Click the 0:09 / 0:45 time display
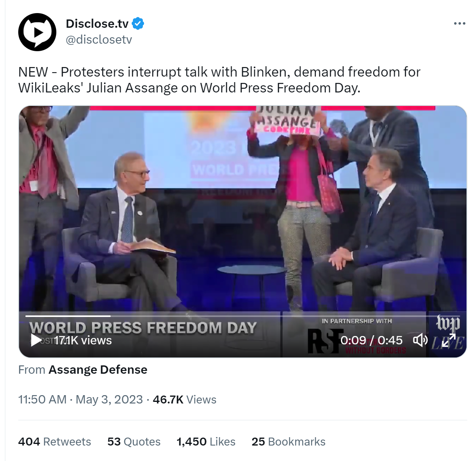 click(371, 340)
